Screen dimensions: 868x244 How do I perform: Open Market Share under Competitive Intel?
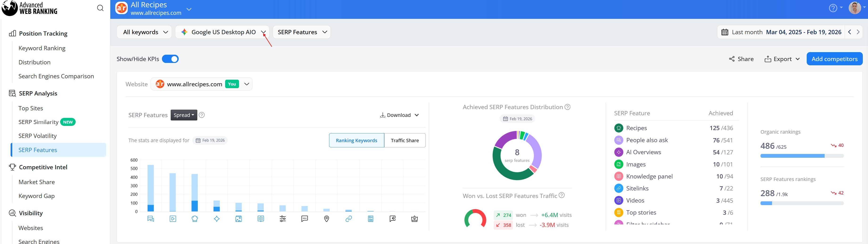click(x=36, y=182)
